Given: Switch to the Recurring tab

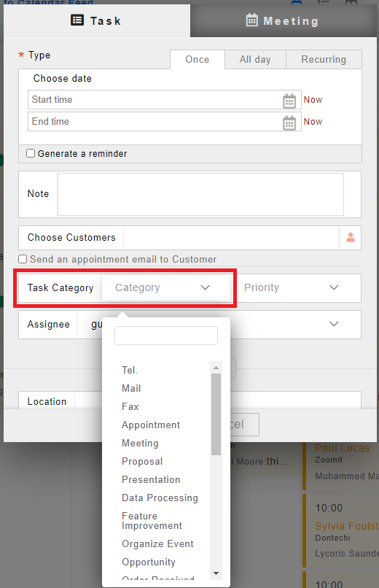Looking at the screenshot, I should [324, 60].
